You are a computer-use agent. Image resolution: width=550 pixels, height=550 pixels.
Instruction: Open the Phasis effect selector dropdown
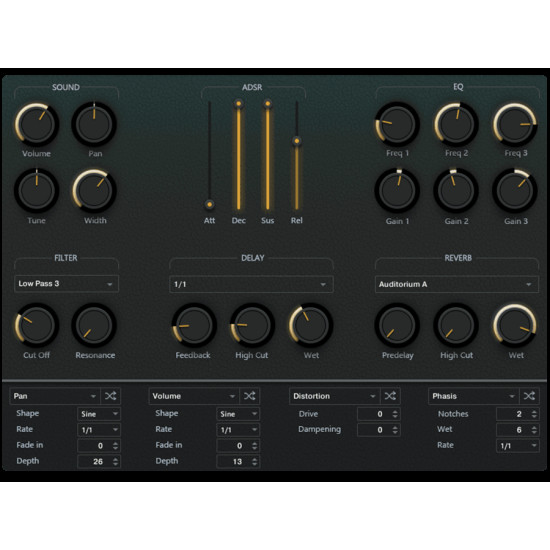point(474,396)
